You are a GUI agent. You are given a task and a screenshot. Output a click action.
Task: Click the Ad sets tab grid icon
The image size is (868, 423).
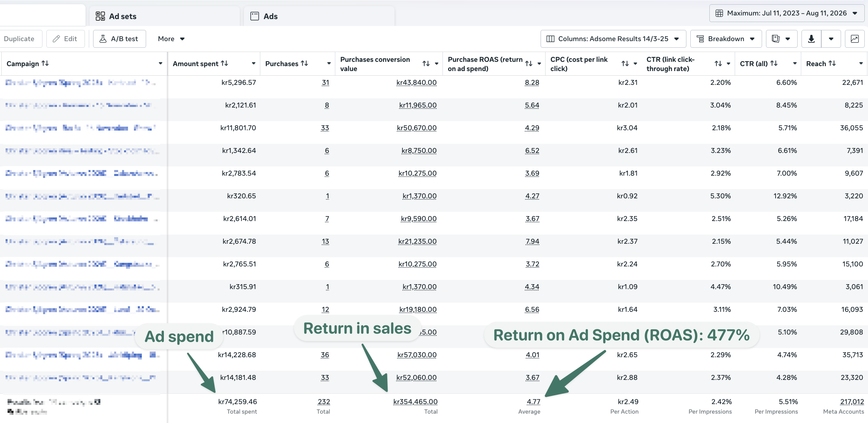pos(100,16)
